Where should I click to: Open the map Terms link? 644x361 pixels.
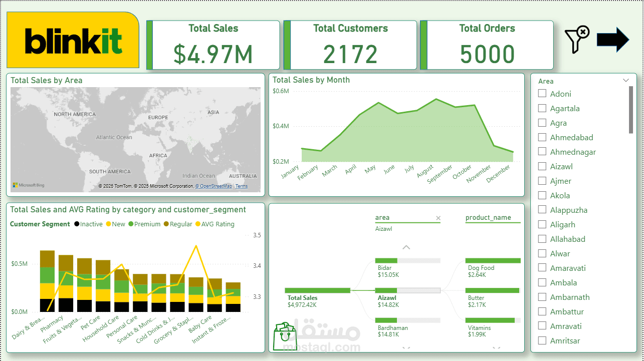(x=242, y=186)
